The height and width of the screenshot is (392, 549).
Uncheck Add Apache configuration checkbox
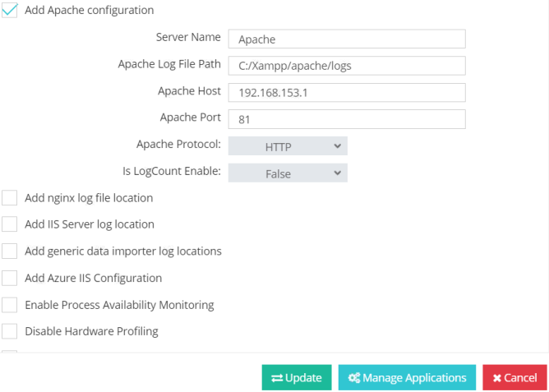tap(10, 10)
